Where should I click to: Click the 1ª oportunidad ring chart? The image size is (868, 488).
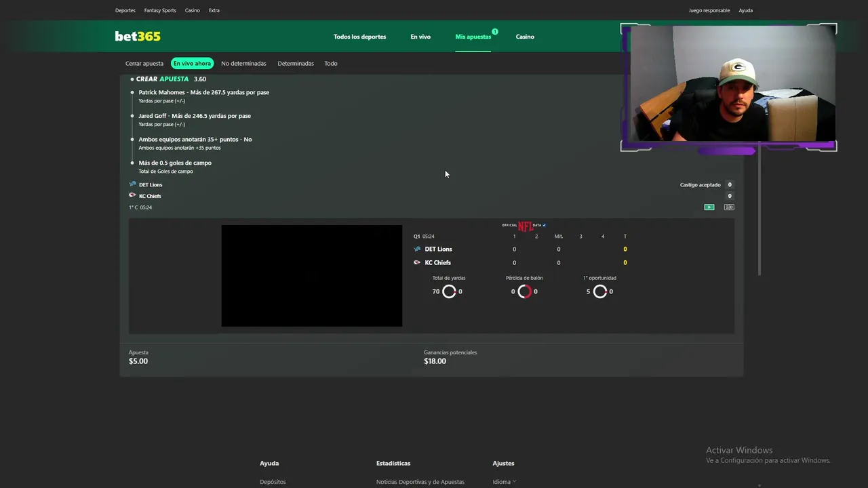(599, 291)
